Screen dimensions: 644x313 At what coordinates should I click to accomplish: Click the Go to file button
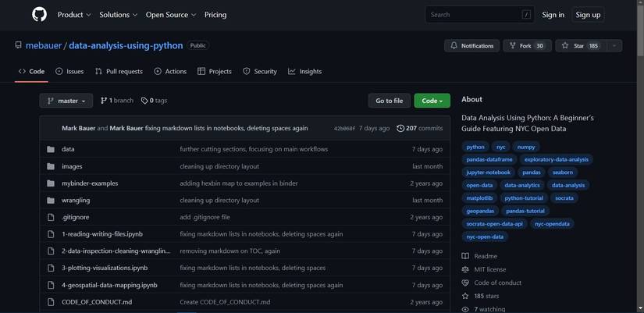point(390,101)
